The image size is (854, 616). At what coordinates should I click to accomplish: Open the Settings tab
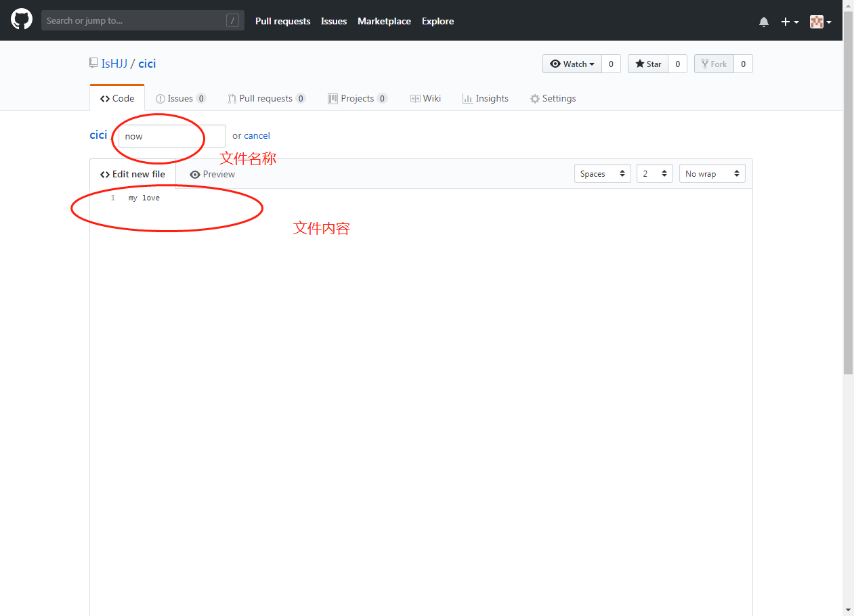pos(553,98)
